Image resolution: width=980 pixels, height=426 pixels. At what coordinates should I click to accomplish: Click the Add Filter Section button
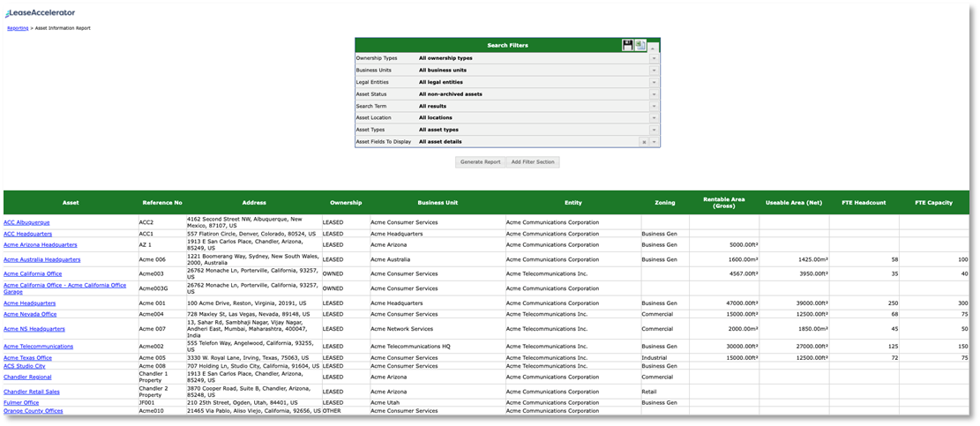[533, 161]
